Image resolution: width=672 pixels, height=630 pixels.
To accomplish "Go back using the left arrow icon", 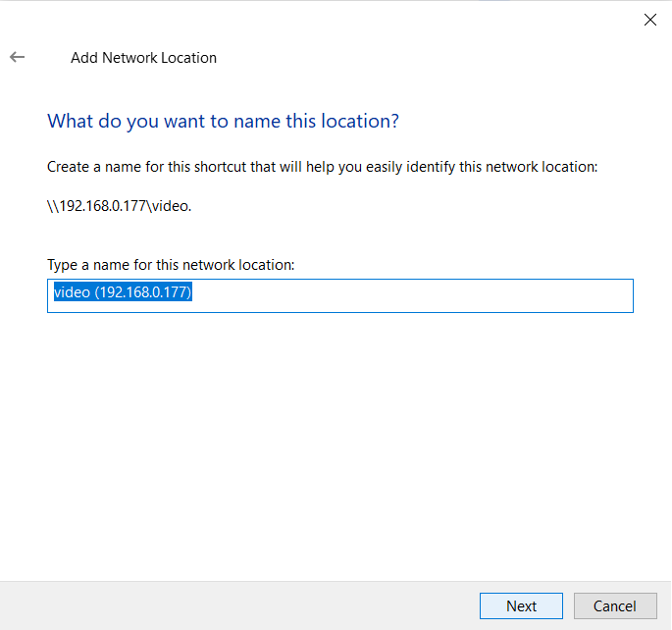I will 17,57.
